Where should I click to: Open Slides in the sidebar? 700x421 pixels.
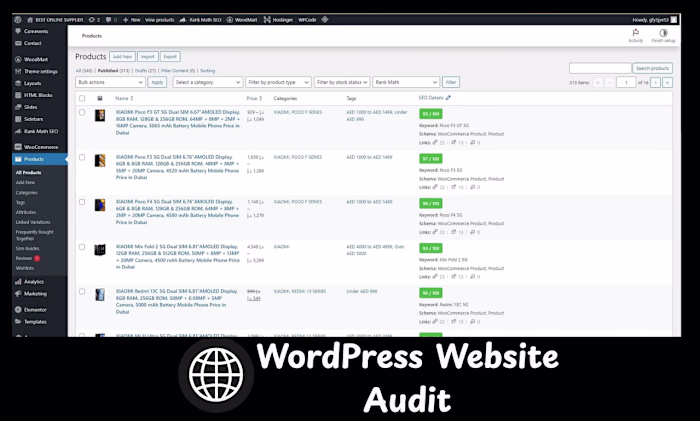pyautogui.click(x=30, y=107)
